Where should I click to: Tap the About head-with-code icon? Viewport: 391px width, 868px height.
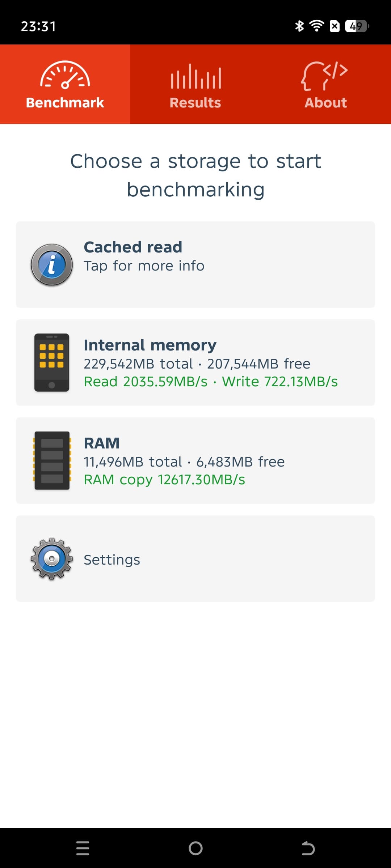(x=325, y=76)
